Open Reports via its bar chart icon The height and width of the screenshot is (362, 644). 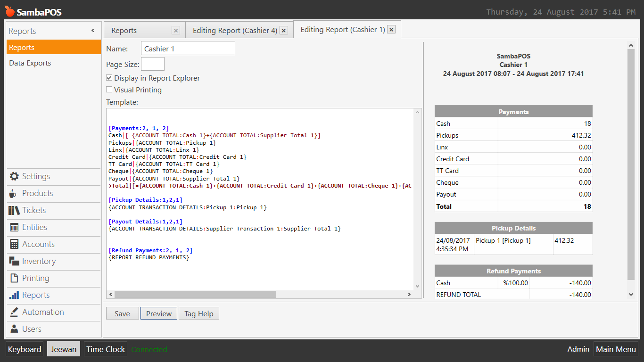point(14,295)
